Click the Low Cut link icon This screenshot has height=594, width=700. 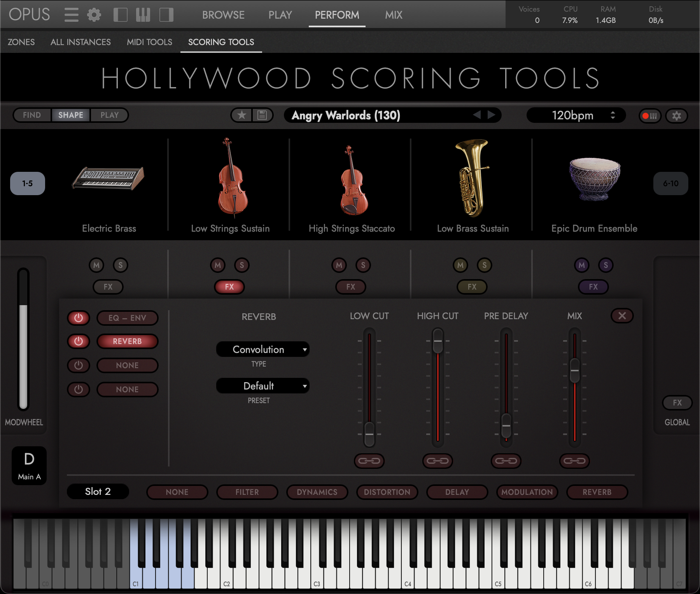tap(369, 461)
